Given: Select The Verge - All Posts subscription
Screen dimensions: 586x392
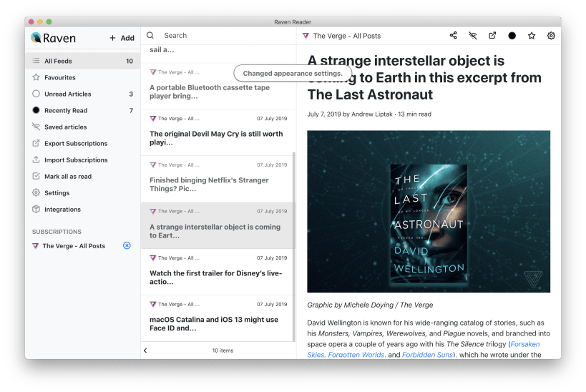Looking at the screenshot, I should (x=74, y=245).
